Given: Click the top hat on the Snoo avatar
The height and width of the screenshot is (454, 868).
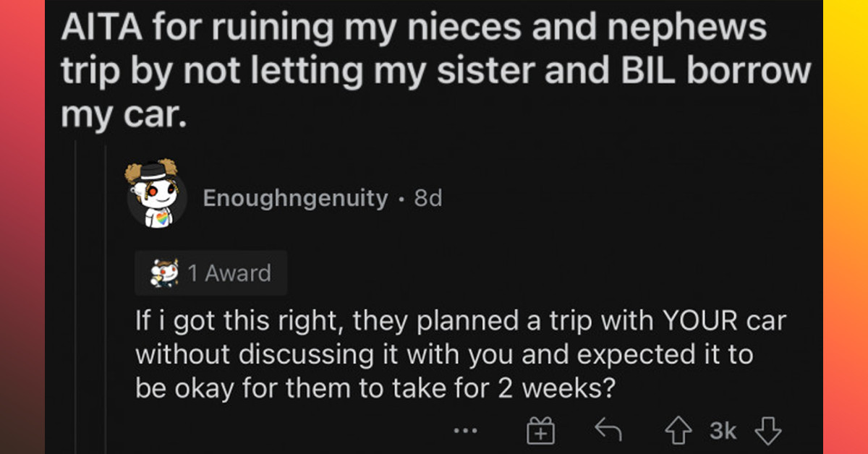Looking at the screenshot, I should tap(154, 174).
